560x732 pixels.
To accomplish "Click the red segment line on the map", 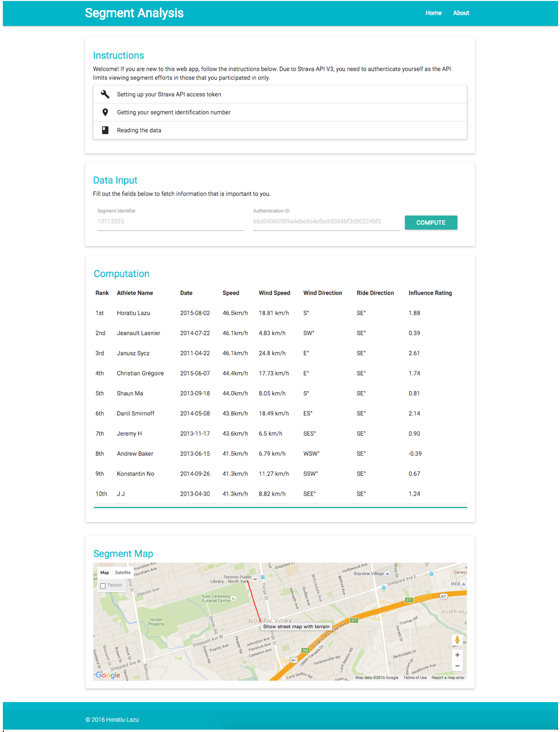I will tap(253, 601).
